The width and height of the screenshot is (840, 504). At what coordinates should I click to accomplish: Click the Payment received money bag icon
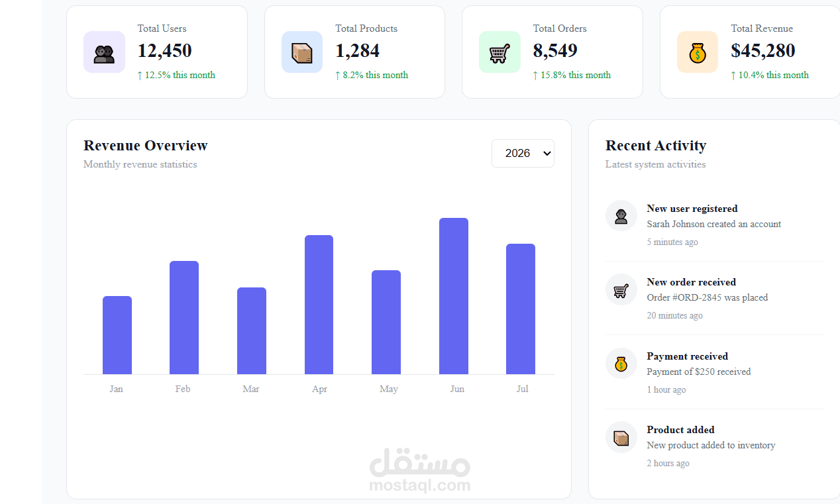click(x=621, y=364)
